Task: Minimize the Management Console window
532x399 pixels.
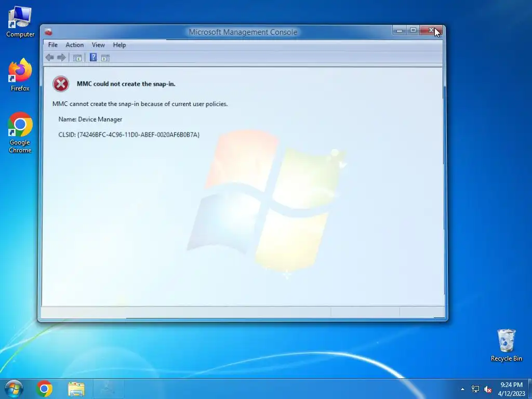Action: tap(400, 30)
